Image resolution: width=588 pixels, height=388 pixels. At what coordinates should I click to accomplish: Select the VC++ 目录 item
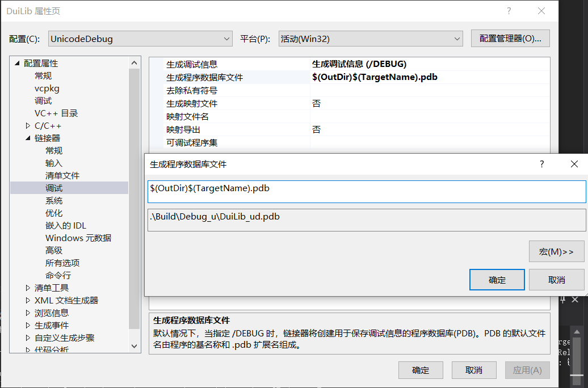point(56,113)
